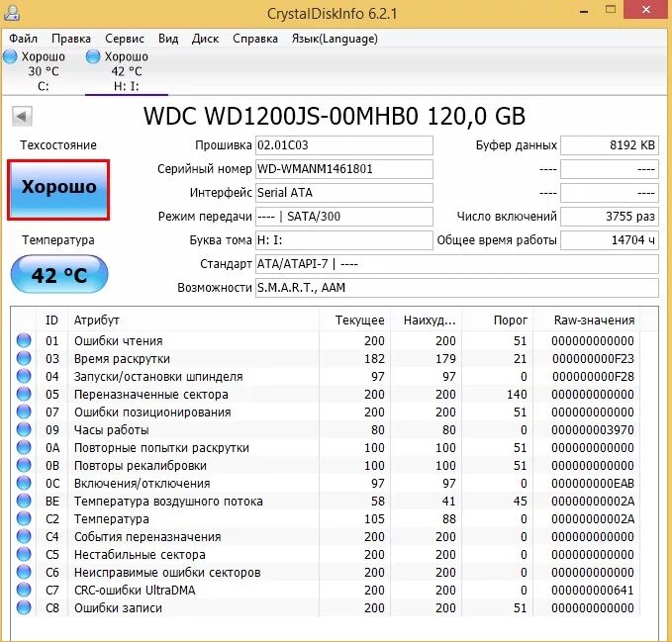The image size is (672, 642).
Task: Click status orb of Температура воздушного потока row
Action: [24, 501]
